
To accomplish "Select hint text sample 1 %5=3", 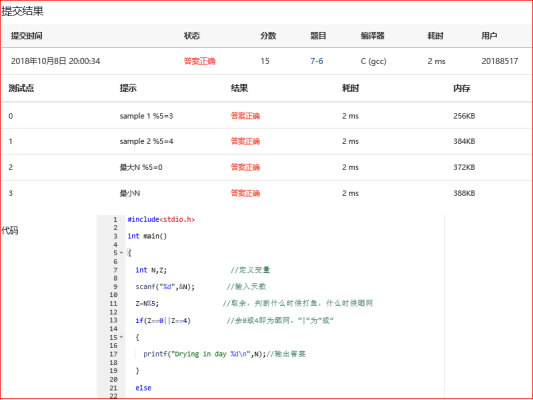I will pos(146,116).
